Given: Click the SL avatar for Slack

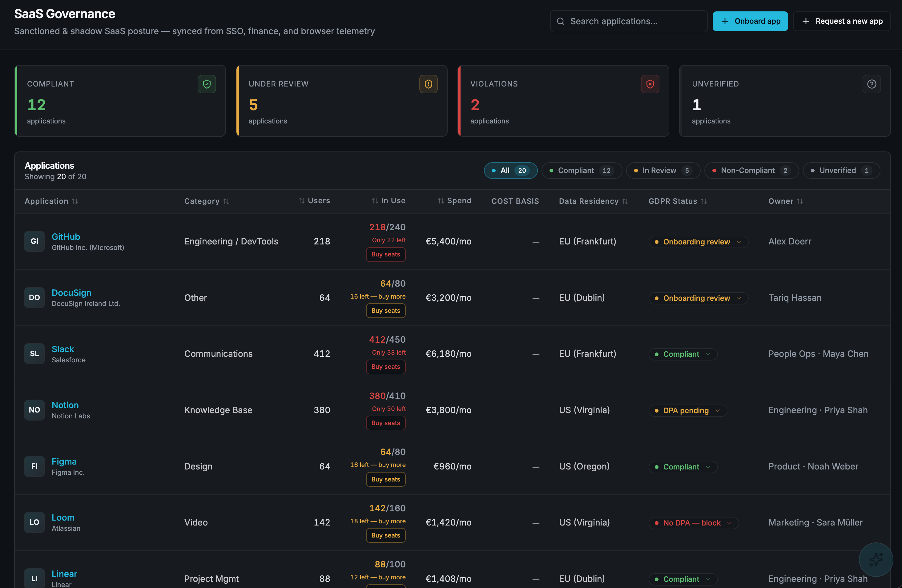Looking at the screenshot, I should (34, 354).
